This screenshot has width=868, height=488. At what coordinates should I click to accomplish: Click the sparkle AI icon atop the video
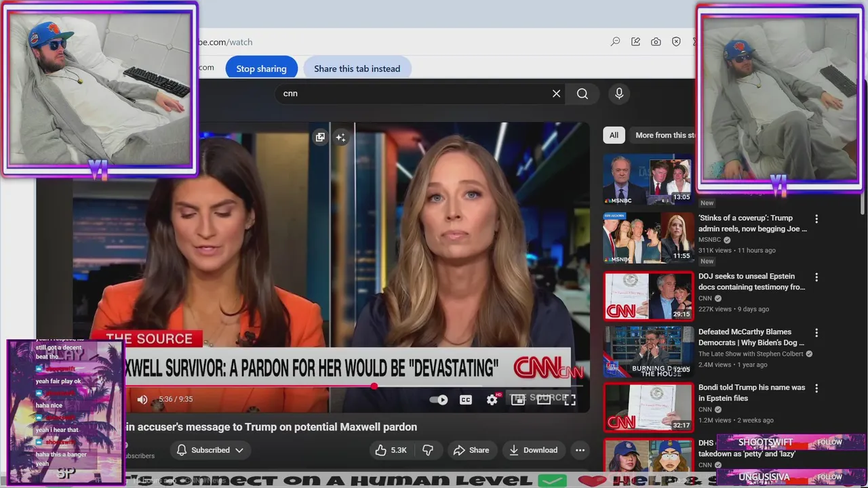point(340,137)
